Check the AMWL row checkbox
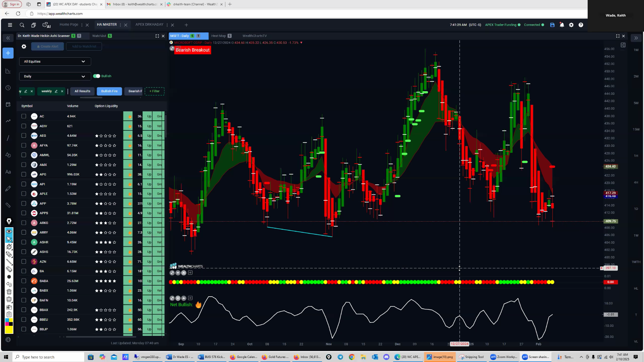The height and width of the screenshot is (362, 644). pyautogui.click(x=23, y=155)
